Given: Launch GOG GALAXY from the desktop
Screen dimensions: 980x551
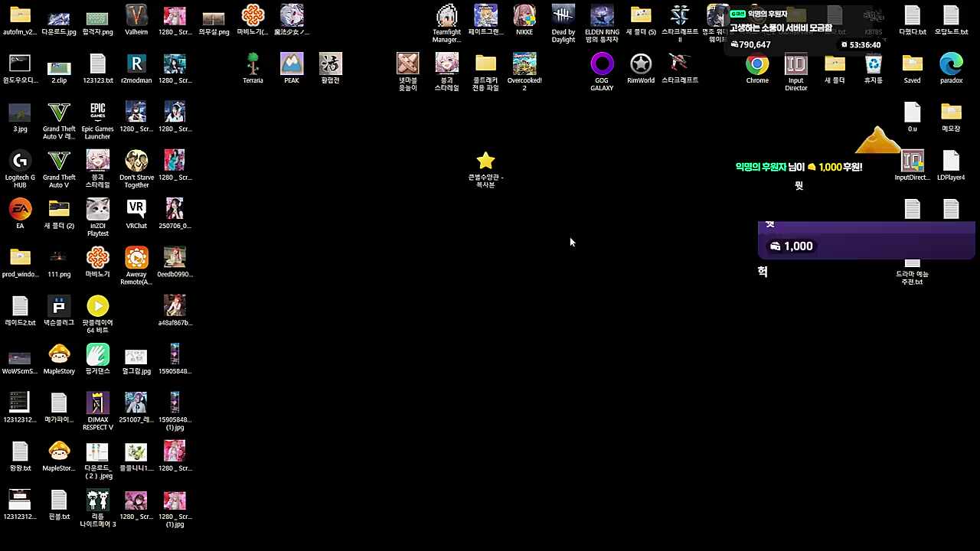Looking at the screenshot, I should tap(602, 64).
